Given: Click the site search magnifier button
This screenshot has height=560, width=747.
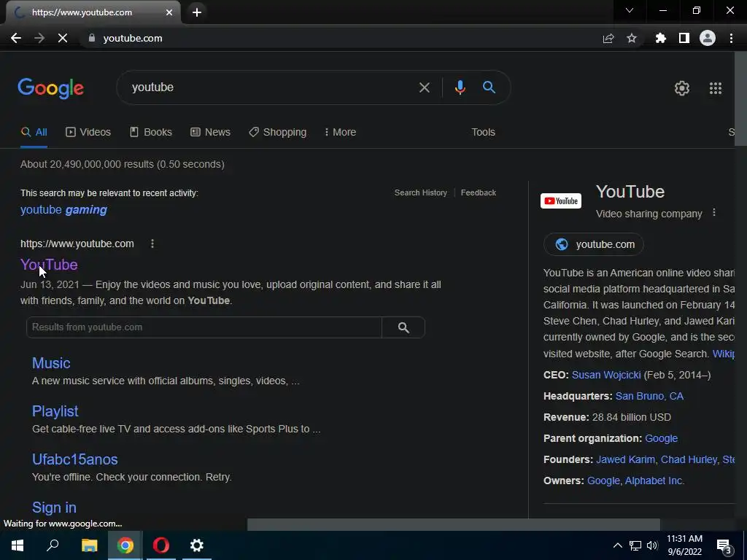Looking at the screenshot, I should tap(403, 327).
